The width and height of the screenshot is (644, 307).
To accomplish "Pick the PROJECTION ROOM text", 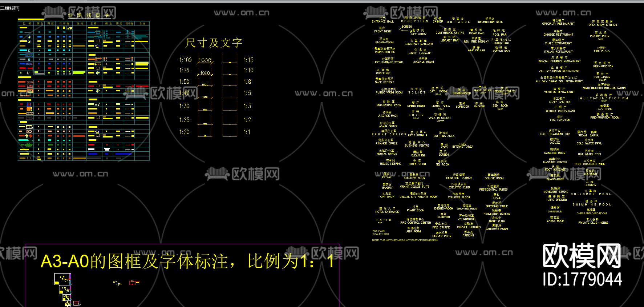I will pyautogui.click(x=389, y=105).
